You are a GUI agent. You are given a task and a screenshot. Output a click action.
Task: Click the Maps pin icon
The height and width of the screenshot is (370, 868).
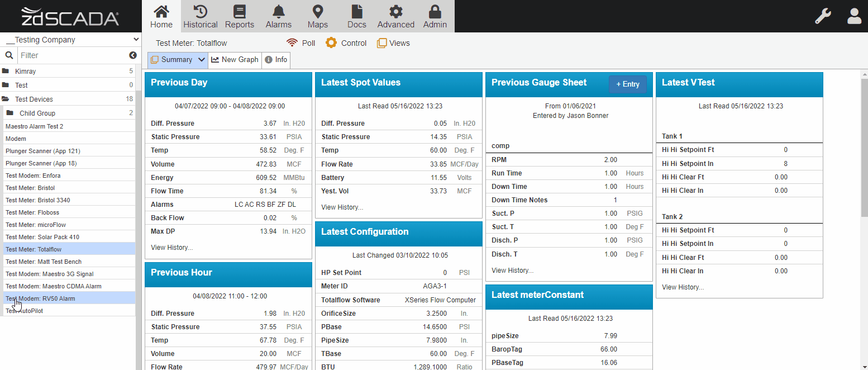317,16
